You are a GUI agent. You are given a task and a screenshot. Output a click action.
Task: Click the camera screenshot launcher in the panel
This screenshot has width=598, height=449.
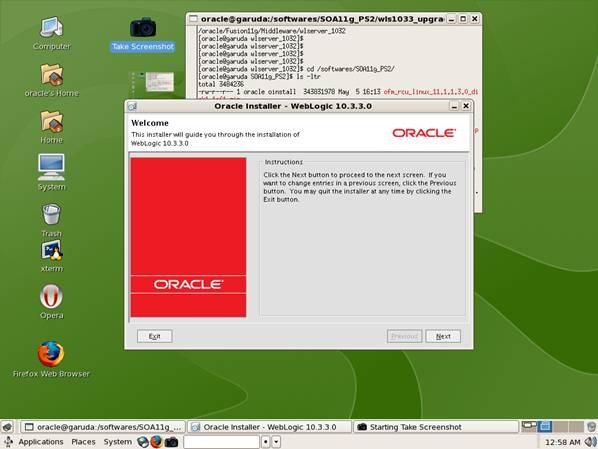(171, 442)
